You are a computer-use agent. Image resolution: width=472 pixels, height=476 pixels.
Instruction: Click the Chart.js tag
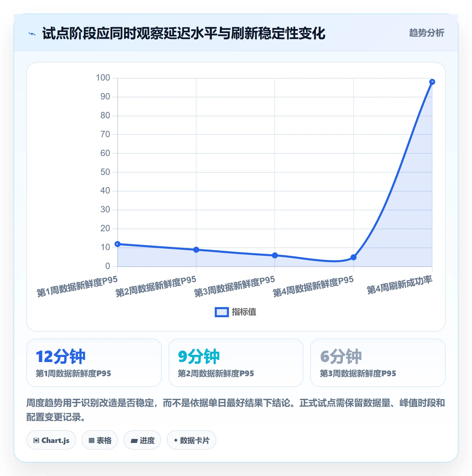51,440
